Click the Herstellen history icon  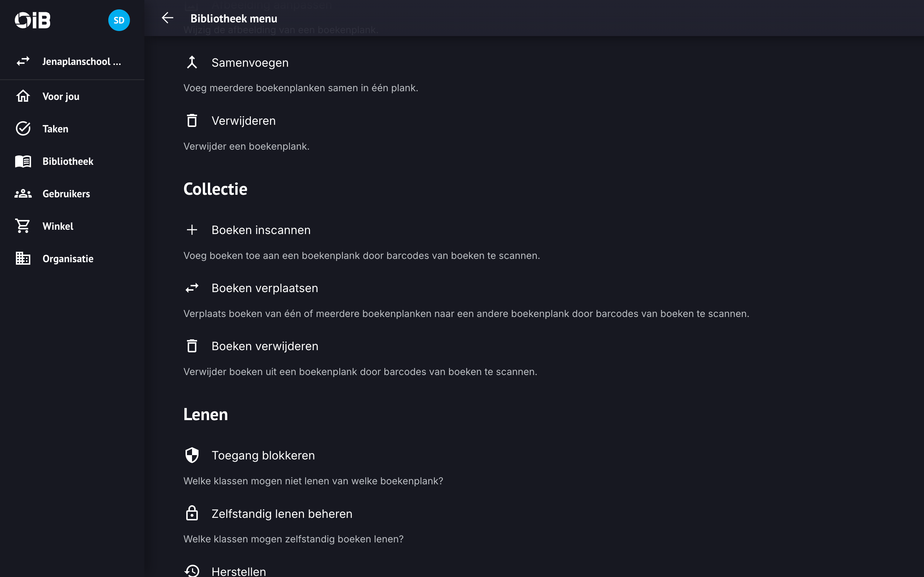point(192,571)
